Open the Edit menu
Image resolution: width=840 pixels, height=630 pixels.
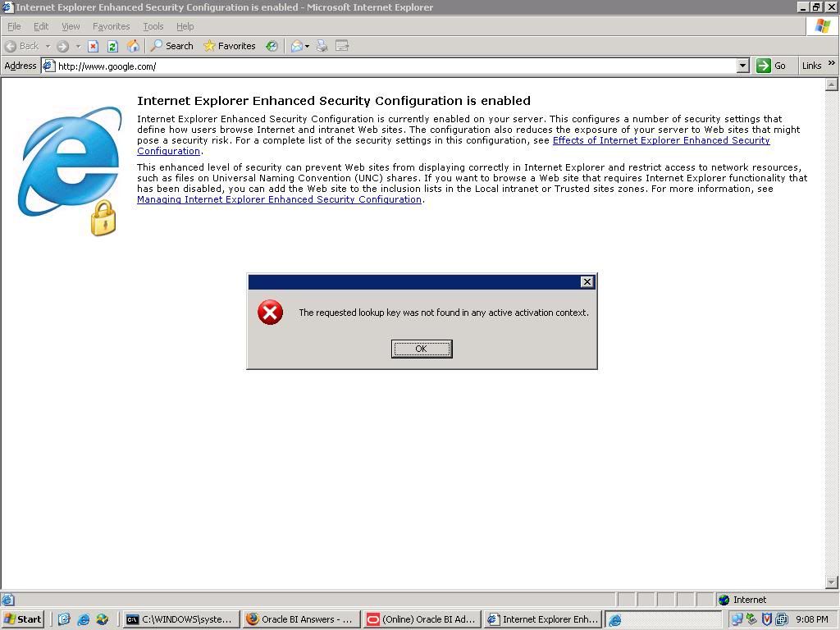point(41,26)
